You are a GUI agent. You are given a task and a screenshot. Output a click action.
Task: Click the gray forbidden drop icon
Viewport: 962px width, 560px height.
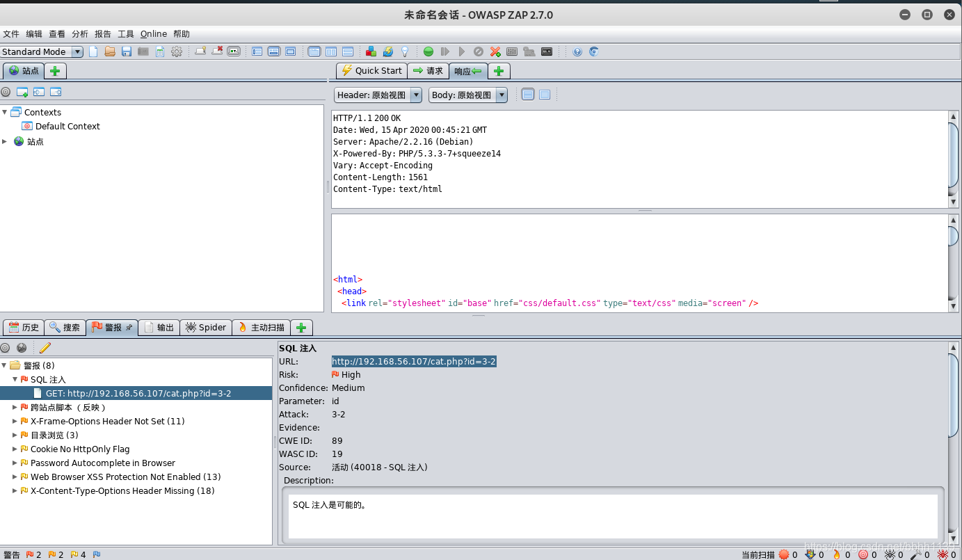479,51
